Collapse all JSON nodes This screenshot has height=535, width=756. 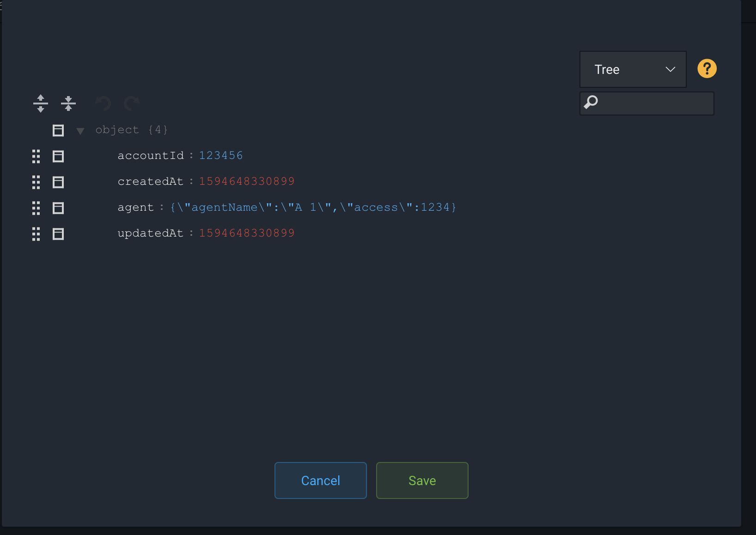pos(68,103)
